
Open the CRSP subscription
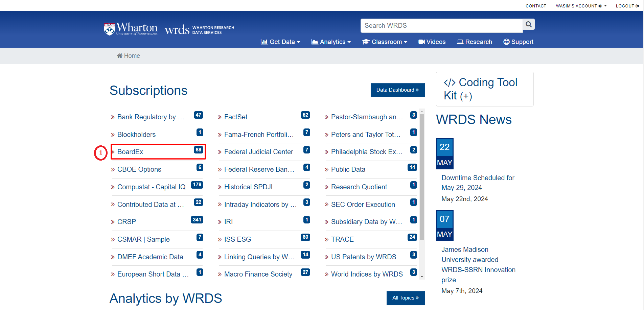(127, 222)
